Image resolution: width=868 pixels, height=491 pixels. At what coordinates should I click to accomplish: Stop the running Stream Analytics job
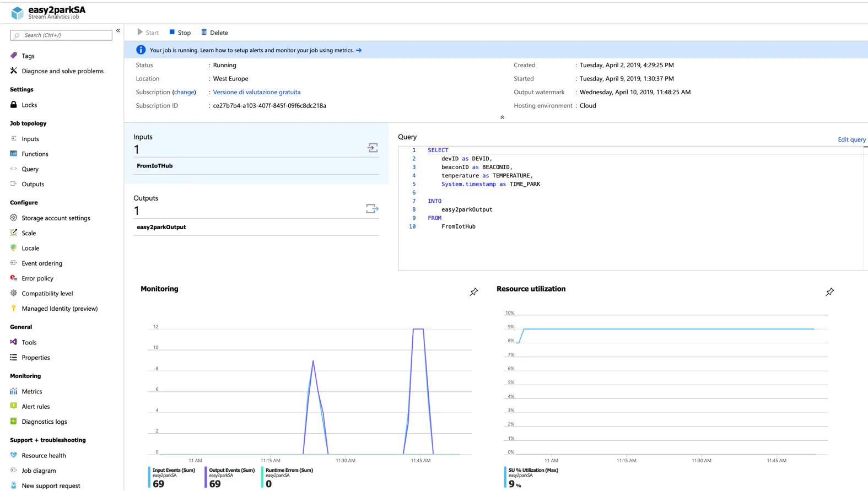point(180,33)
